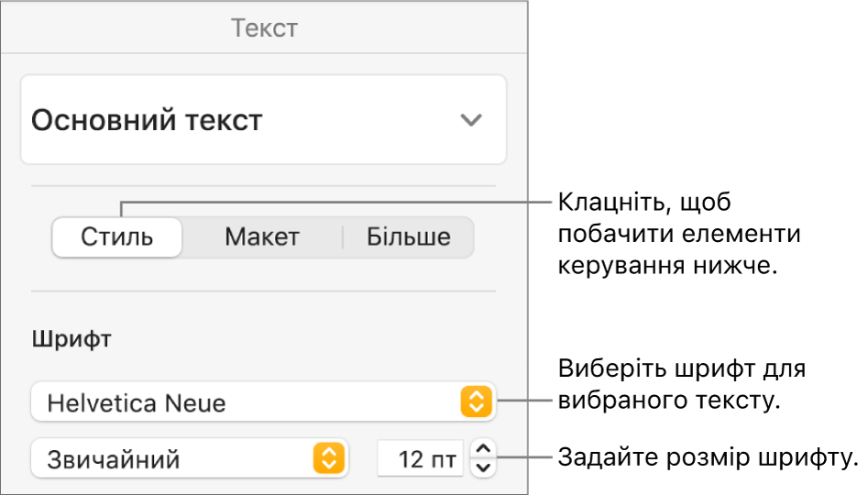
Task: Switch to the Більше tab
Action: pos(409,237)
